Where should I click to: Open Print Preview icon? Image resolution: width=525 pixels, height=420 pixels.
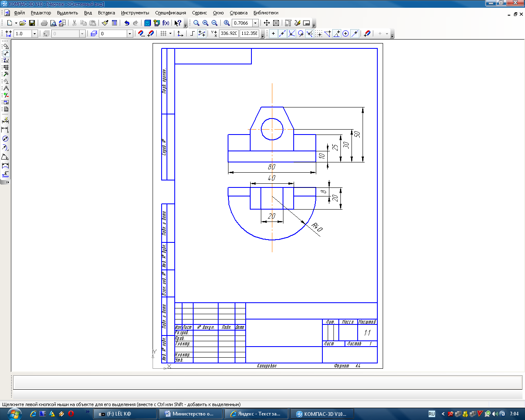coord(53,23)
